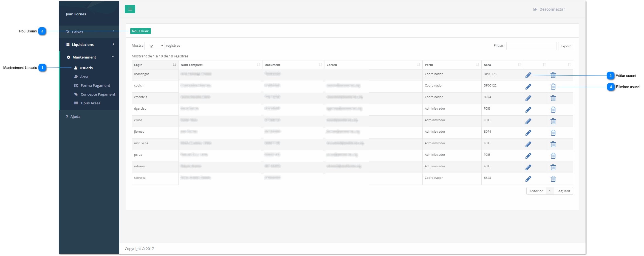Sort the table by Nom complert column
The height and width of the screenshot is (256, 644).
(x=220, y=65)
